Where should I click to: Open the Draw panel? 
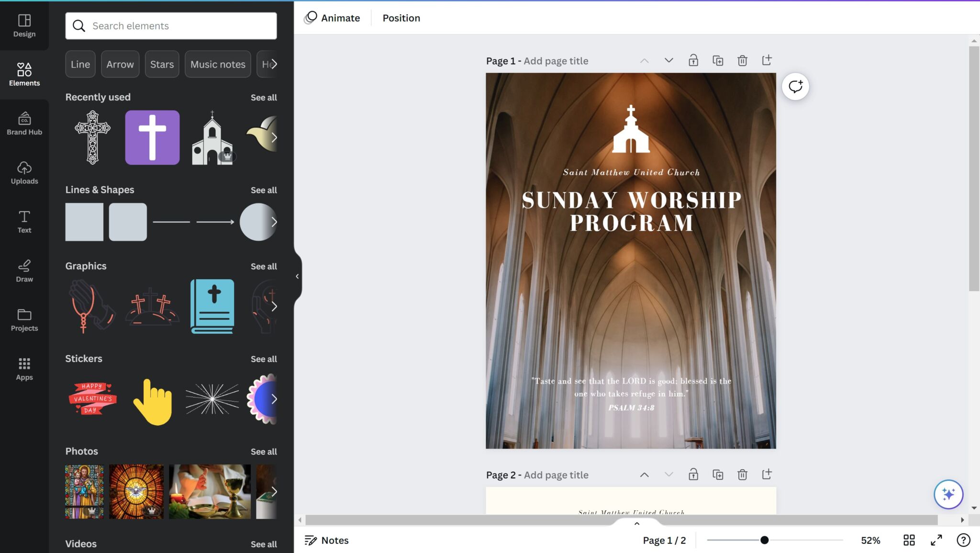tap(24, 271)
